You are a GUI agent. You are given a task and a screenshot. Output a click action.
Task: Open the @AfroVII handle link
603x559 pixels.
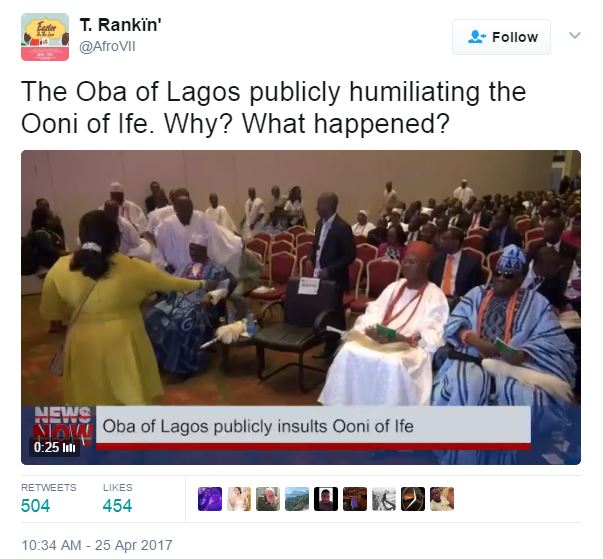click(x=107, y=47)
